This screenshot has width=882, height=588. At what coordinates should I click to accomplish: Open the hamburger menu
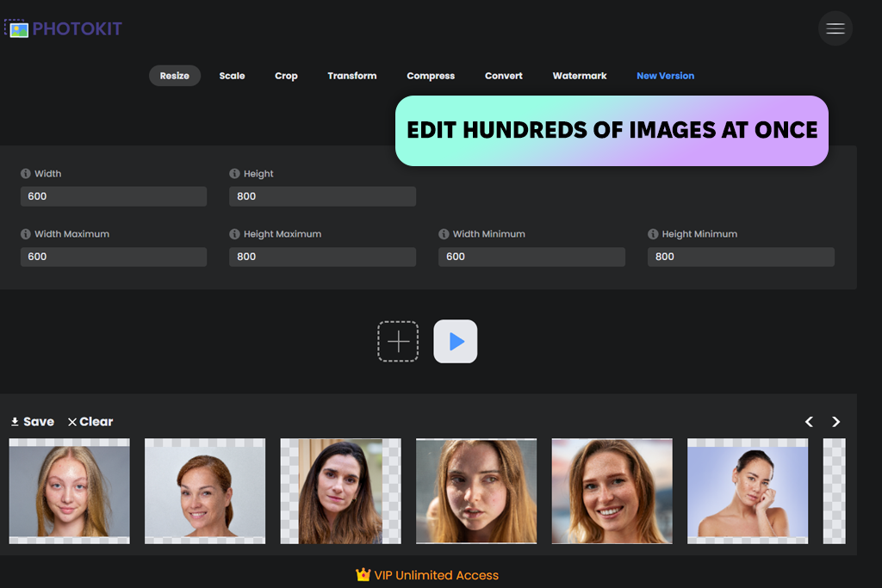coord(835,28)
